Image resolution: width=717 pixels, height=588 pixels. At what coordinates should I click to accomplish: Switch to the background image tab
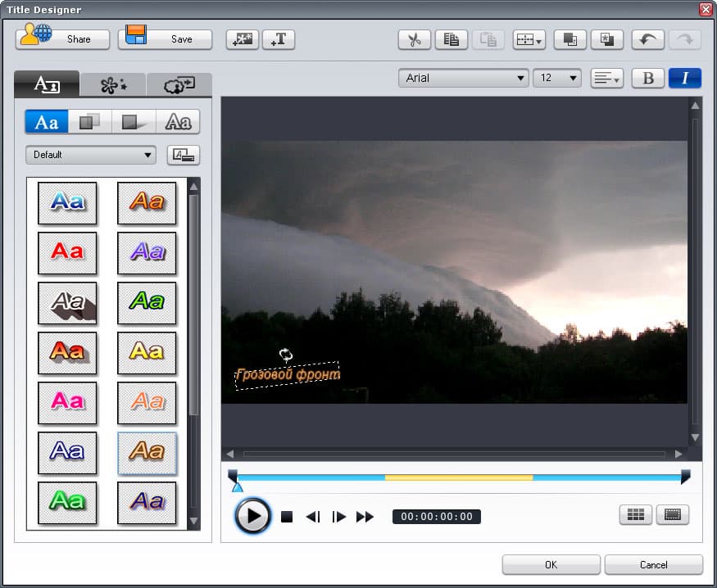179,85
